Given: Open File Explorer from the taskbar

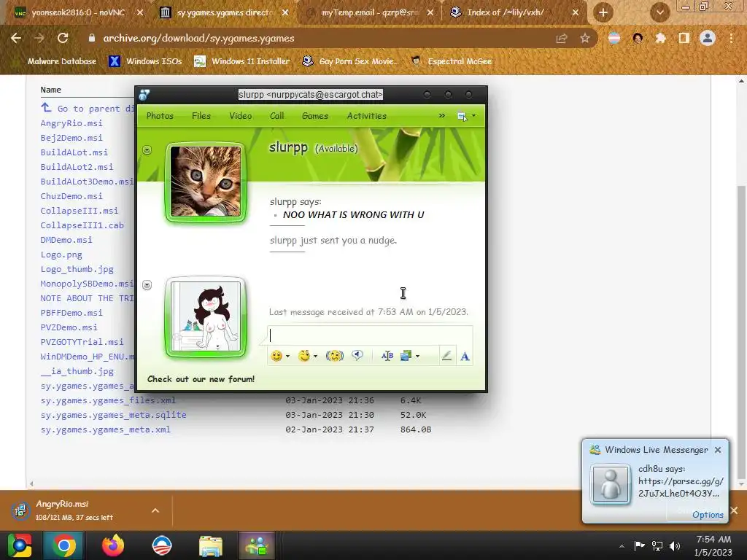Looking at the screenshot, I should [211, 546].
